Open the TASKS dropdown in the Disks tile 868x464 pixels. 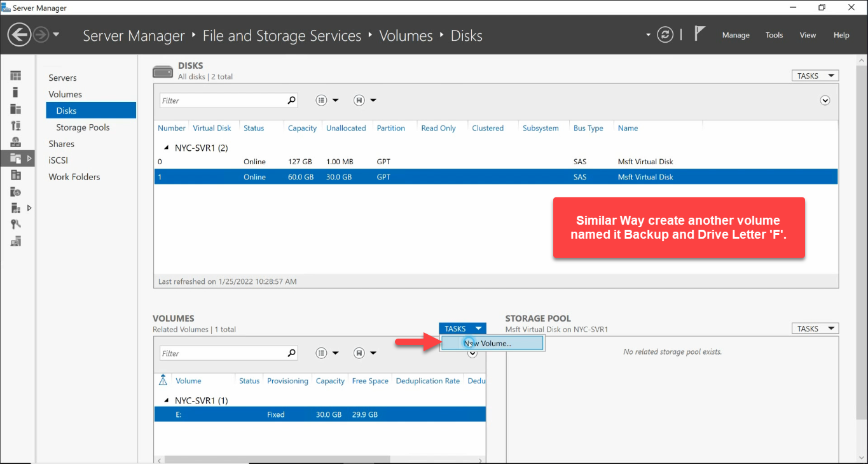(815, 76)
